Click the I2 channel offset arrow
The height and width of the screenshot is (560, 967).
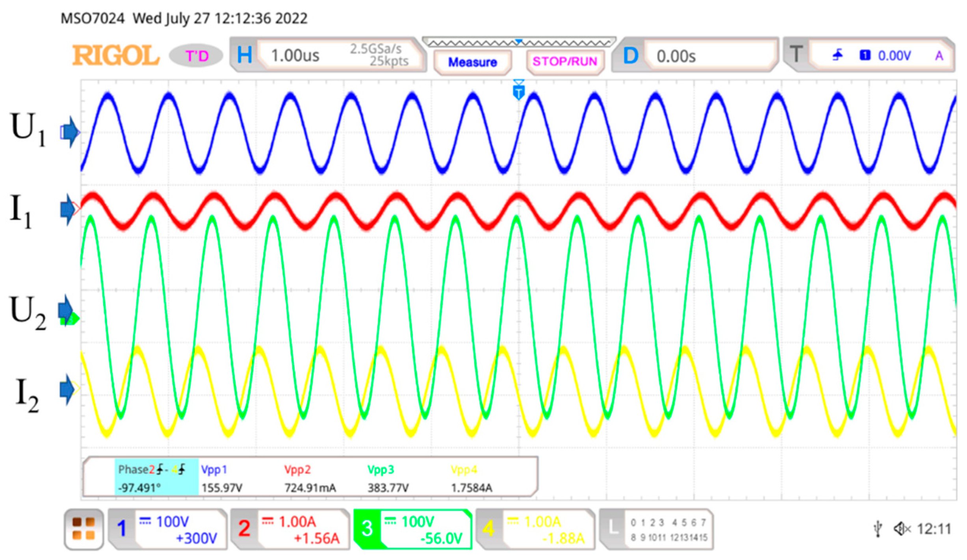point(68,389)
